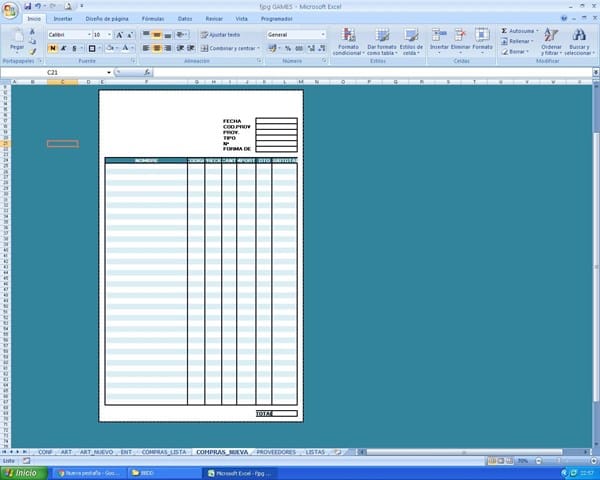This screenshot has height=480, width=600.
Task: Toggle center horizontal alignment
Action: 157,48
